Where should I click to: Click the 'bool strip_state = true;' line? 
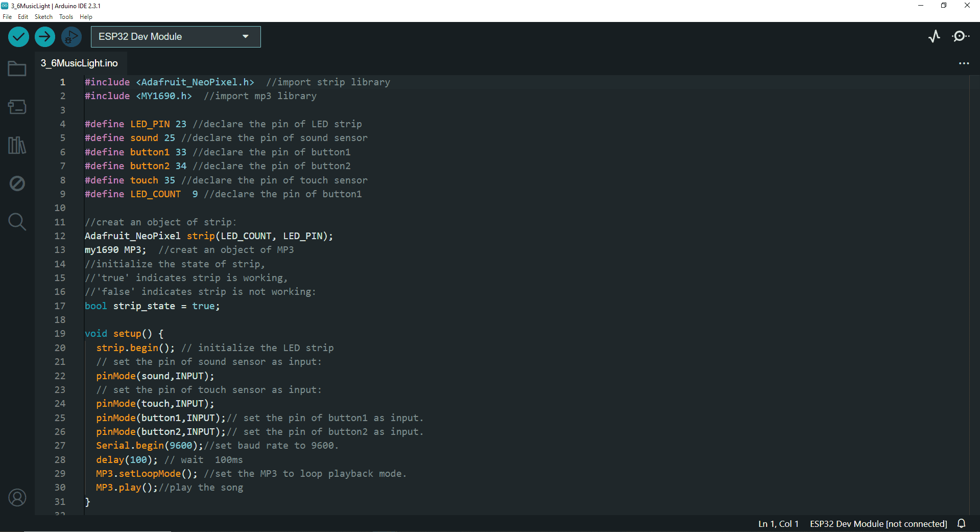coord(152,306)
